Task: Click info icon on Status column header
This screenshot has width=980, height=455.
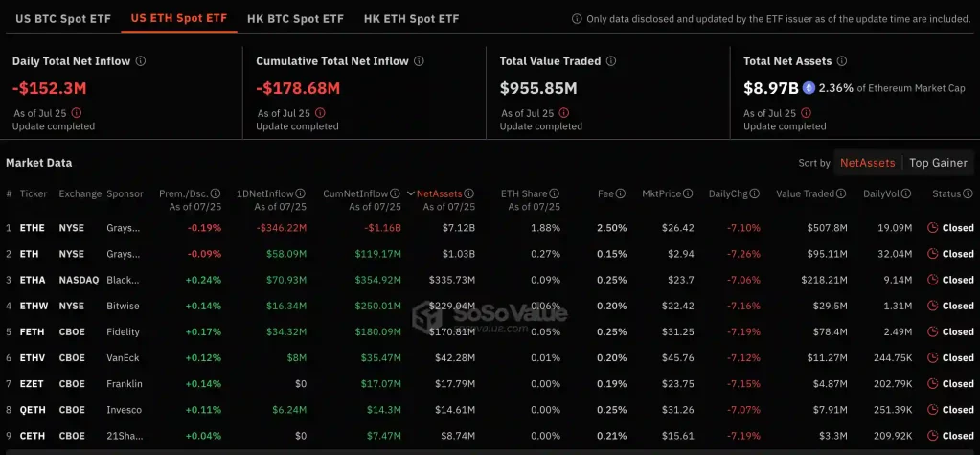Action: 968,193
